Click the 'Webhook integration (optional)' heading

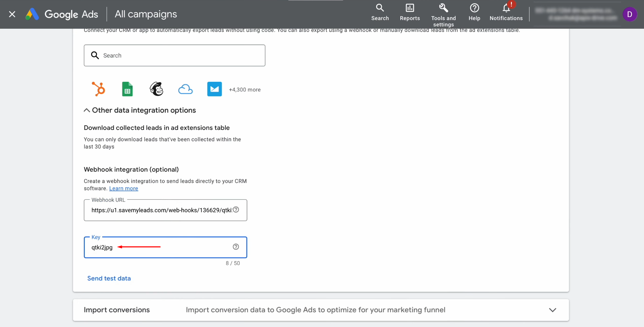point(131,169)
